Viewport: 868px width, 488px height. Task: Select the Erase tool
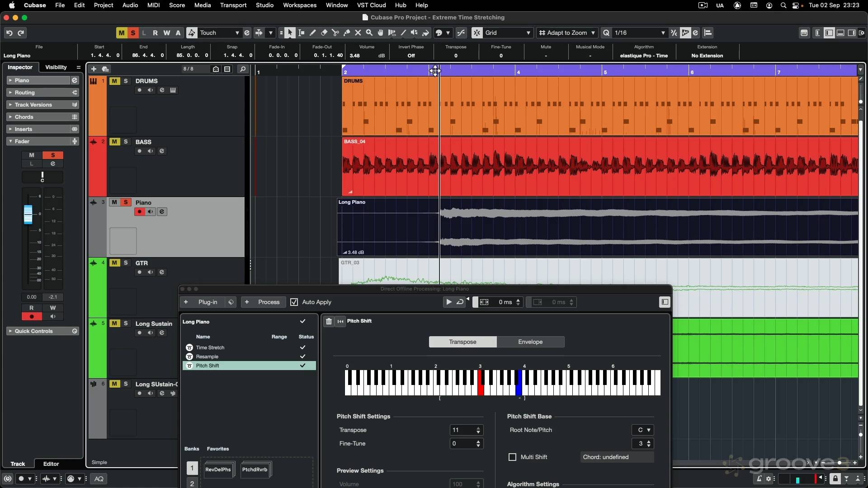pyautogui.click(x=324, y=33)
